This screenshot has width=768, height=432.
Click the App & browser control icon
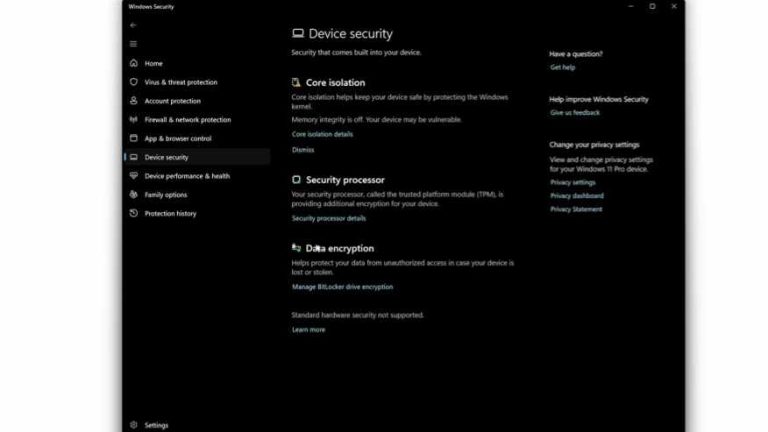[133, 138]
